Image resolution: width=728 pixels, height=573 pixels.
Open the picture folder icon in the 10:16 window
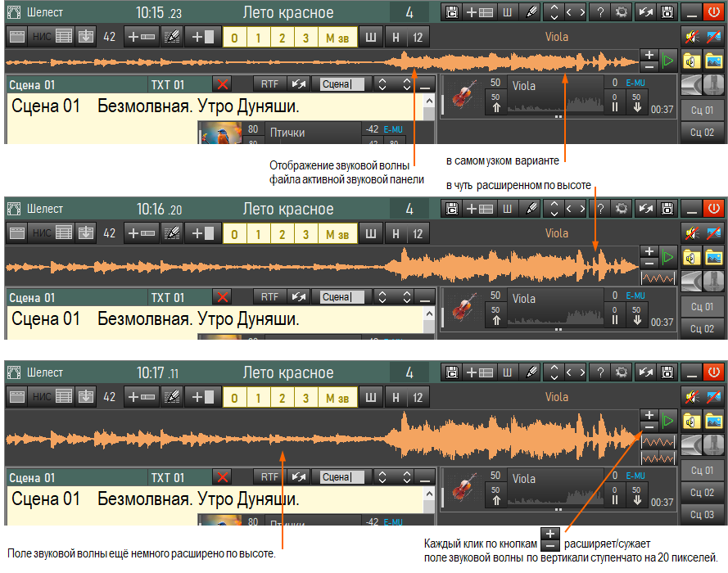coord(713,257)
